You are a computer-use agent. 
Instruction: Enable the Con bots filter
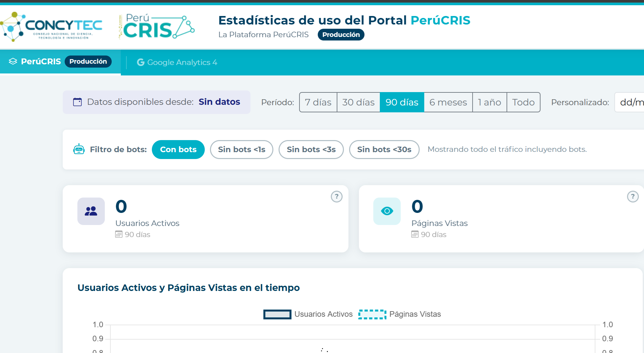pos(178,150)
